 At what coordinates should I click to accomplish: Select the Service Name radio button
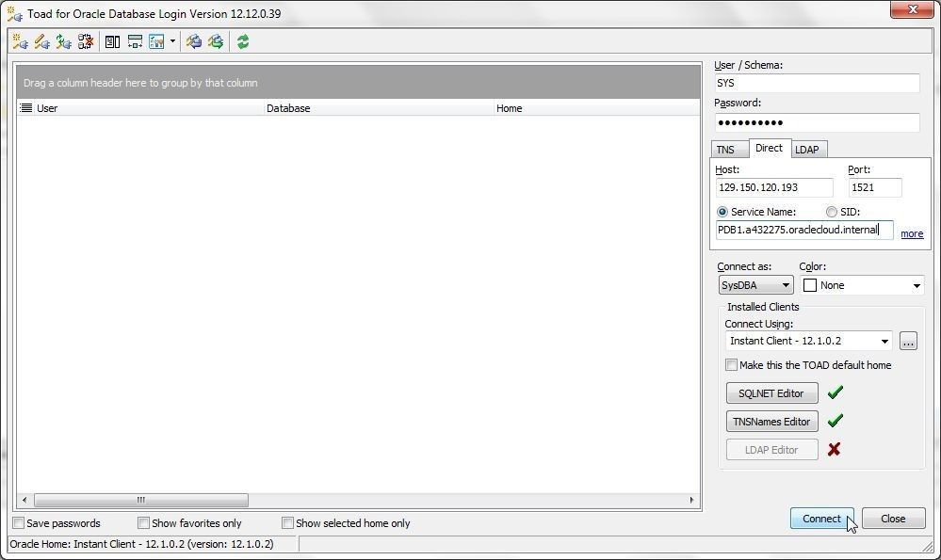(722, 212)
